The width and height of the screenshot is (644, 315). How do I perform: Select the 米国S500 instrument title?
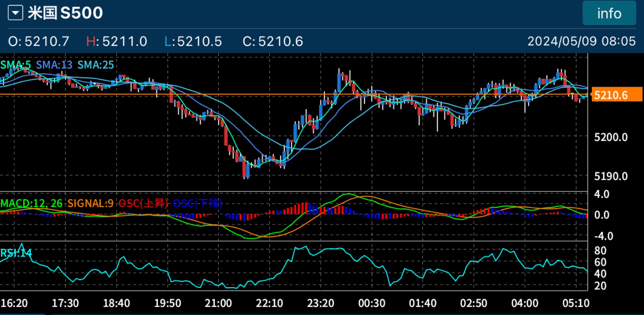click(x=65, y=13)
